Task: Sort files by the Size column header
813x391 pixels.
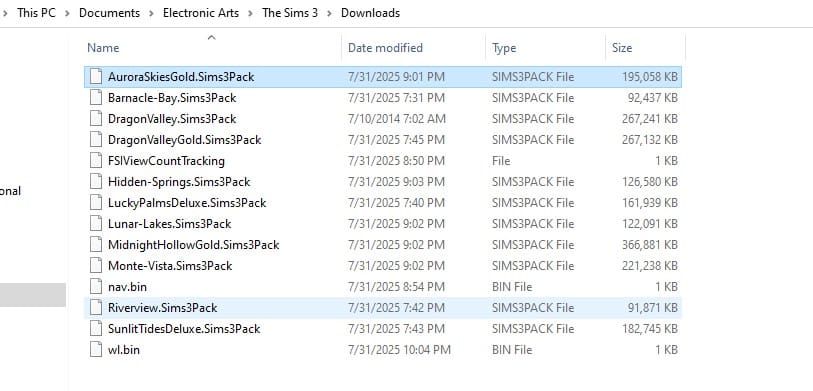Action: [x=622, y=48]
